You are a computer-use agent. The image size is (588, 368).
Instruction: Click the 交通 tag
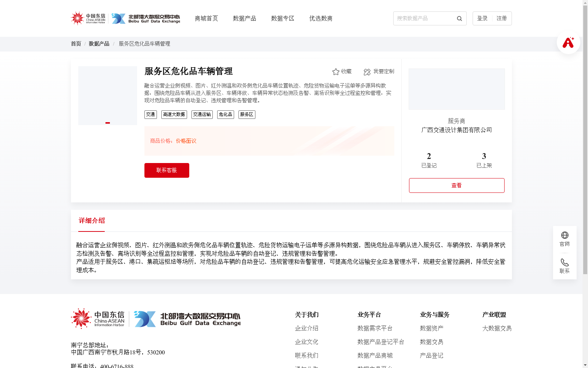[151, 114]
